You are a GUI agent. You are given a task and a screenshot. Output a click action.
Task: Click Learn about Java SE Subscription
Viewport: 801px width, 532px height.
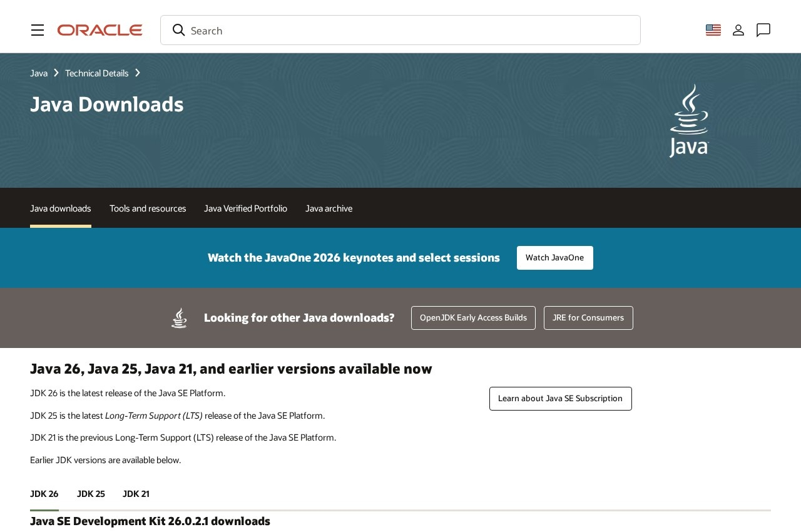point(561,399)
